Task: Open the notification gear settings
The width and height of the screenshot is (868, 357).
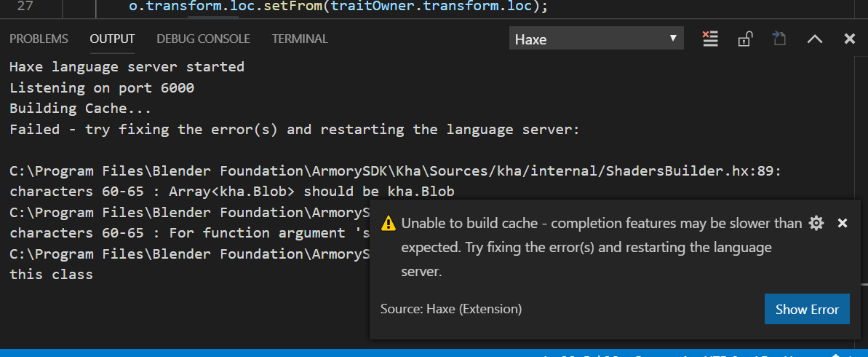Action: point(816,224)
